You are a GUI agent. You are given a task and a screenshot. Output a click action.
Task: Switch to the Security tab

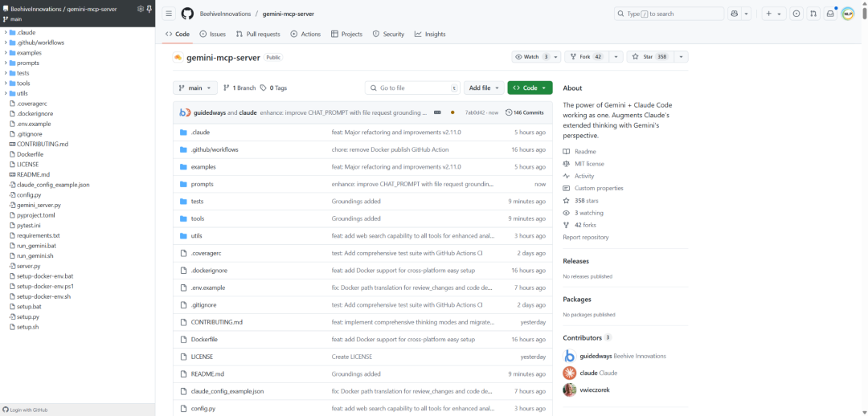click(x=389, y=35)
